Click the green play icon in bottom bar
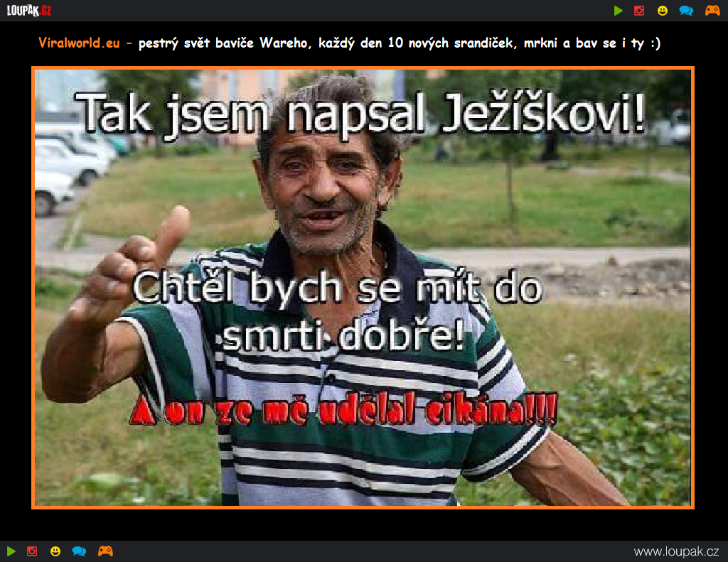Image resolution: width=728 pixels, height=562 pixels. coord(11,551)
